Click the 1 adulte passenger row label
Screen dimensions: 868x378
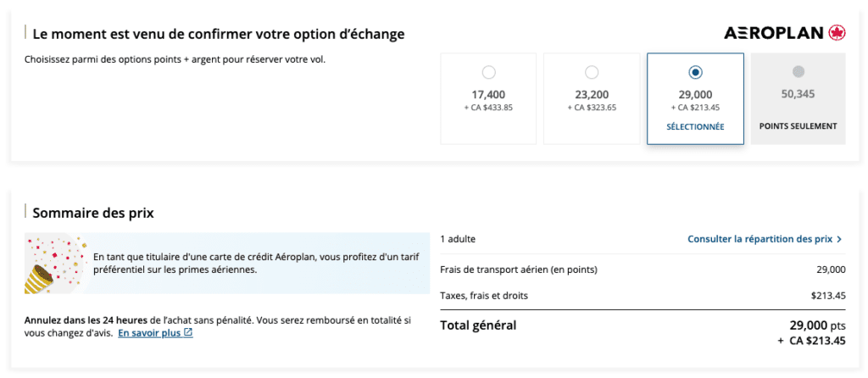[x=459, y=239]
